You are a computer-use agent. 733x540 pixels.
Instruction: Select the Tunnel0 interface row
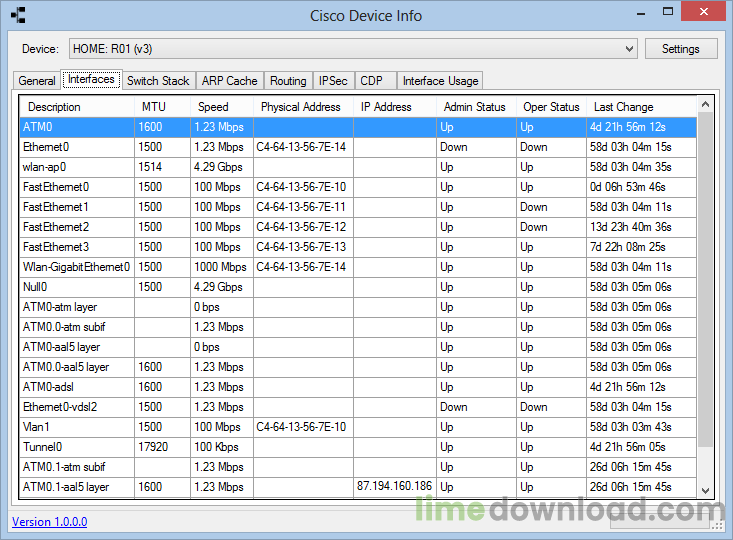click(x=358, y=446)
